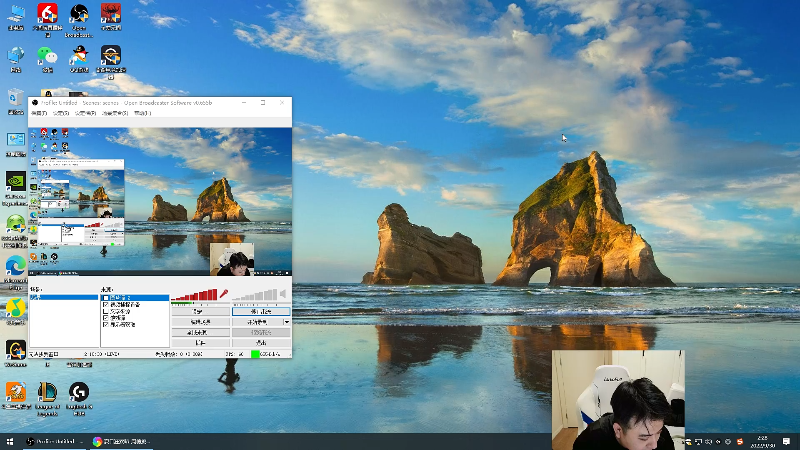Image resolution: width=800 pixels, height=450 pixels.
Task: Click the green status square in OBS status bar
Action: [255, 354]
